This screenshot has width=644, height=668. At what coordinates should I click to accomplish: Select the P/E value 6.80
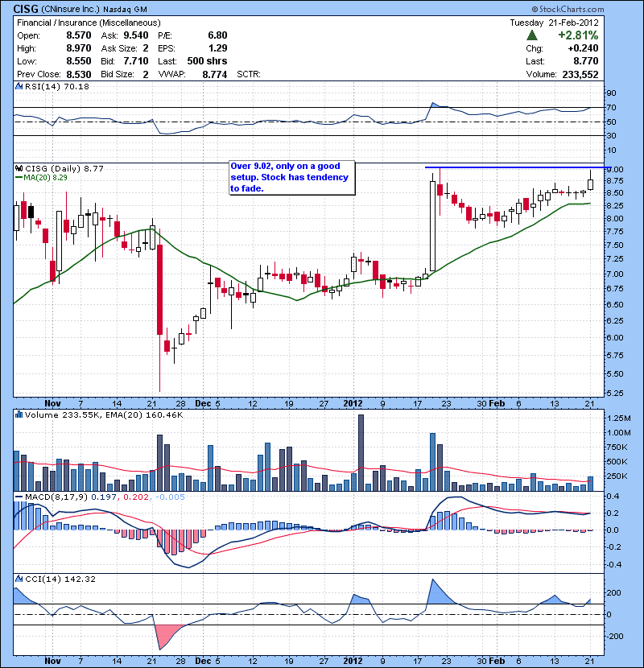pos(217,35)
